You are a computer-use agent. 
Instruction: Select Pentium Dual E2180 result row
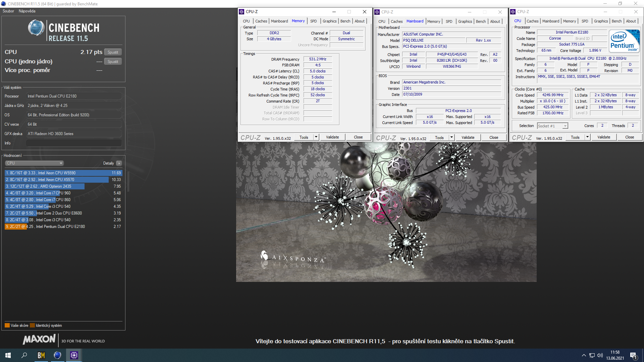point(63,227)
